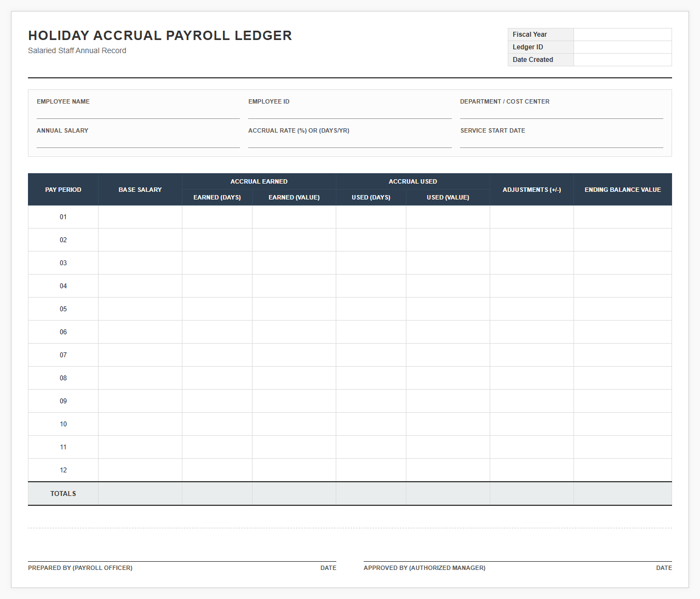Click 'APPROVED BY (AUTHORIZED MANAGER)' signature label
Viewport: 700px width, 599px height.
pyautogui.click(x=424, y=568)
